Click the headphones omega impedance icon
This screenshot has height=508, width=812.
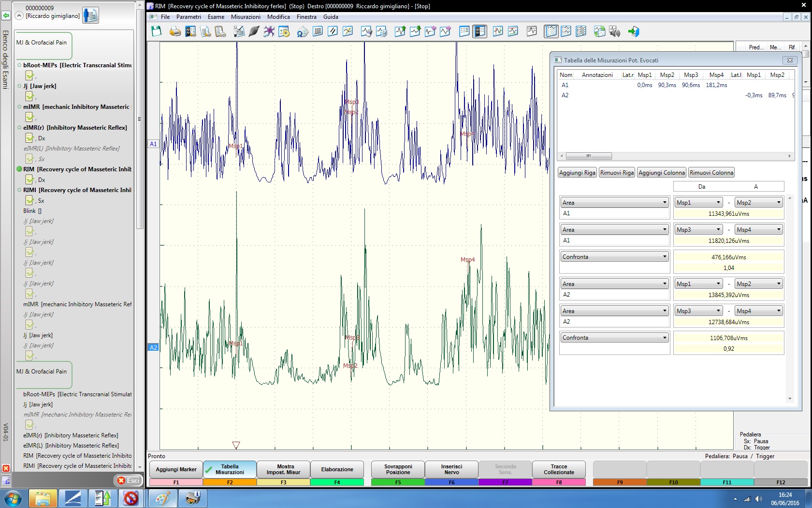tap(302, 32)
